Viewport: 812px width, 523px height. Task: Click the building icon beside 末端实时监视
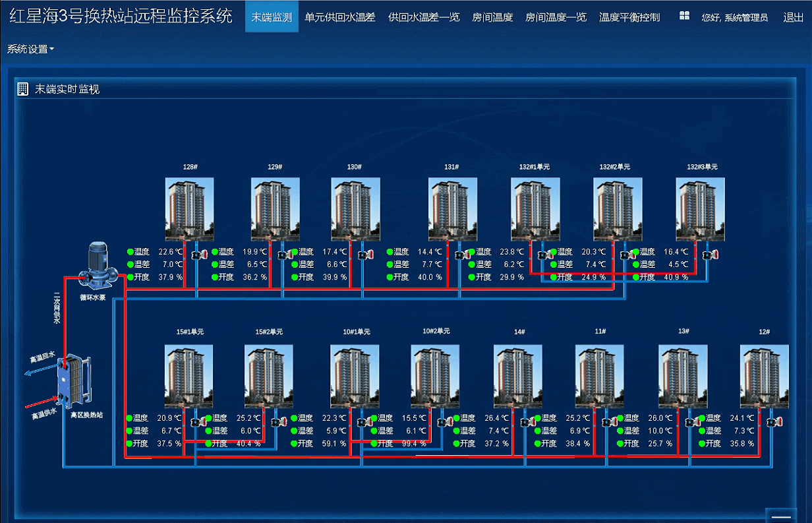[x=23, y=88]
